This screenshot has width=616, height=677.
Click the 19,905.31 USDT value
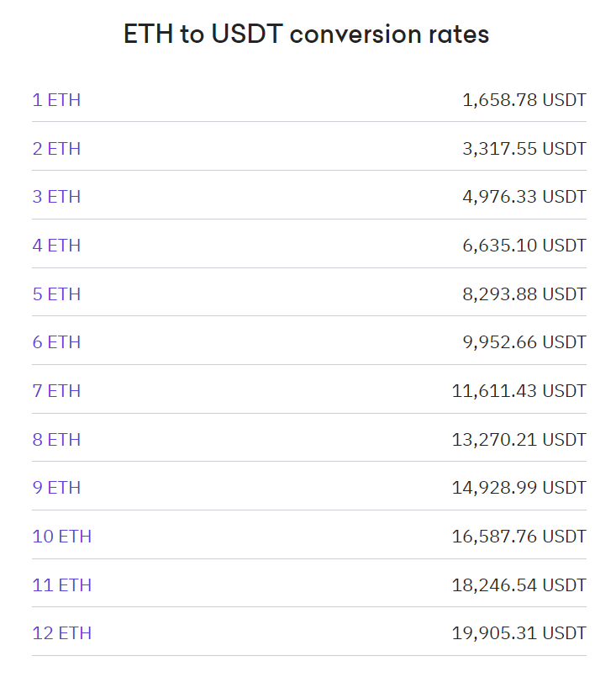click(519, 633)
